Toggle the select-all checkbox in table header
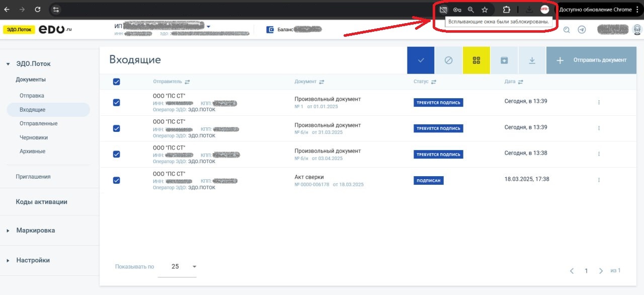 pyautogui.click(x=116, y=82)
